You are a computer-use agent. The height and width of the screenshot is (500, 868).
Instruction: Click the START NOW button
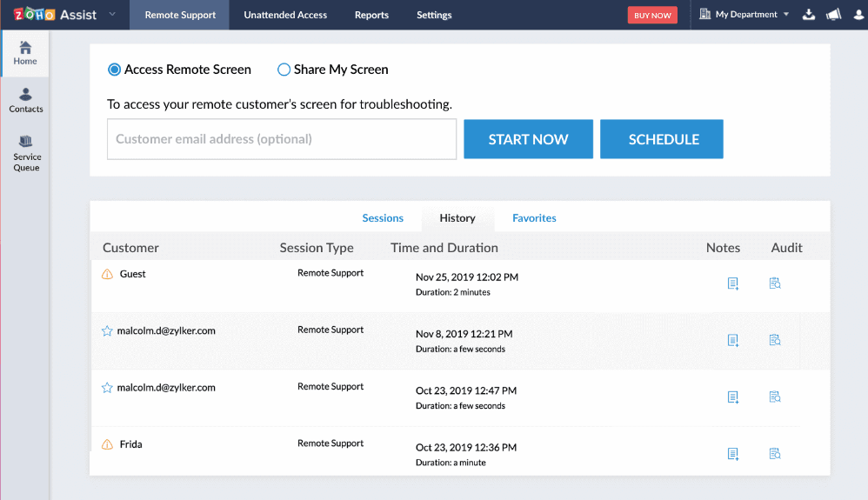[x=528, y=139]
